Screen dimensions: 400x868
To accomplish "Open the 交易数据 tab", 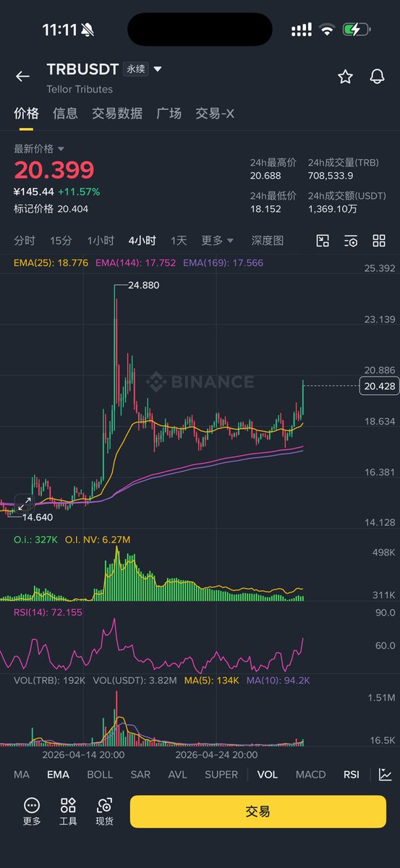I will point(117,114).
